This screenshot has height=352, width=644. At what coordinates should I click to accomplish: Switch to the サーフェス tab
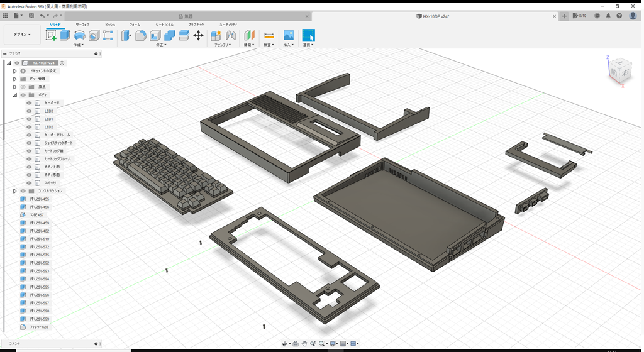pyautogui.click(x=82, y=25)
